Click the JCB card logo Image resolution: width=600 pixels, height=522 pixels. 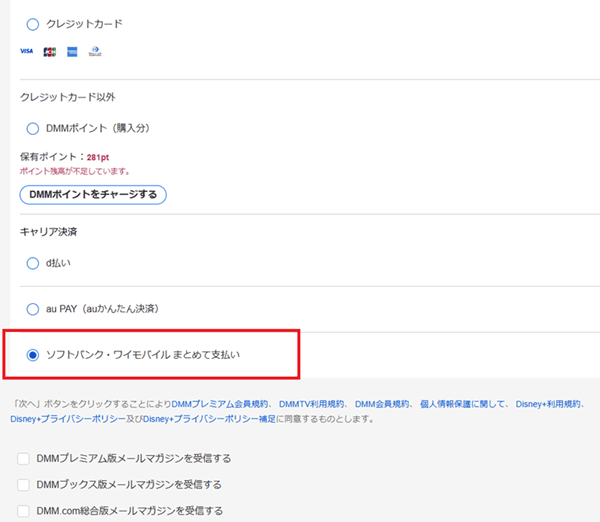[49, 51]
